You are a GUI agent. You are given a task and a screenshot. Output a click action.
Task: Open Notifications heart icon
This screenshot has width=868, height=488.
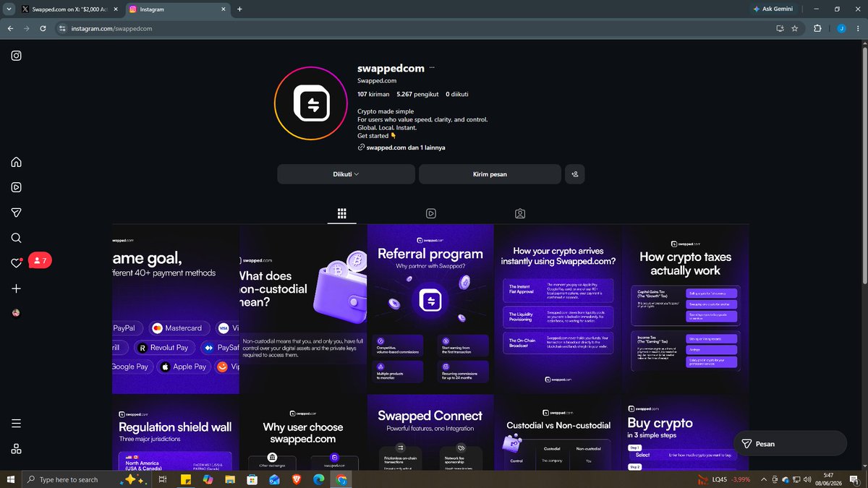click(x=16, y=263)
